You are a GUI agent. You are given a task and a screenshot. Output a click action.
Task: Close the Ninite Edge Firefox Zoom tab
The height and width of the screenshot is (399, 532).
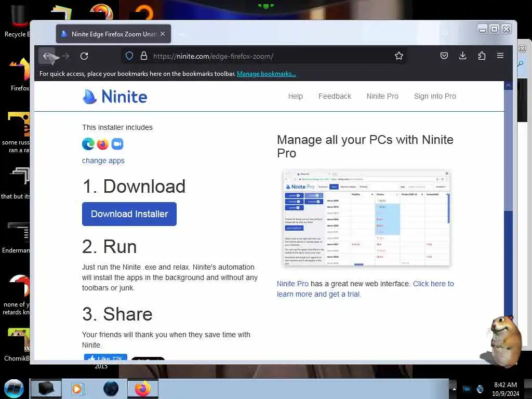(163, 34)
